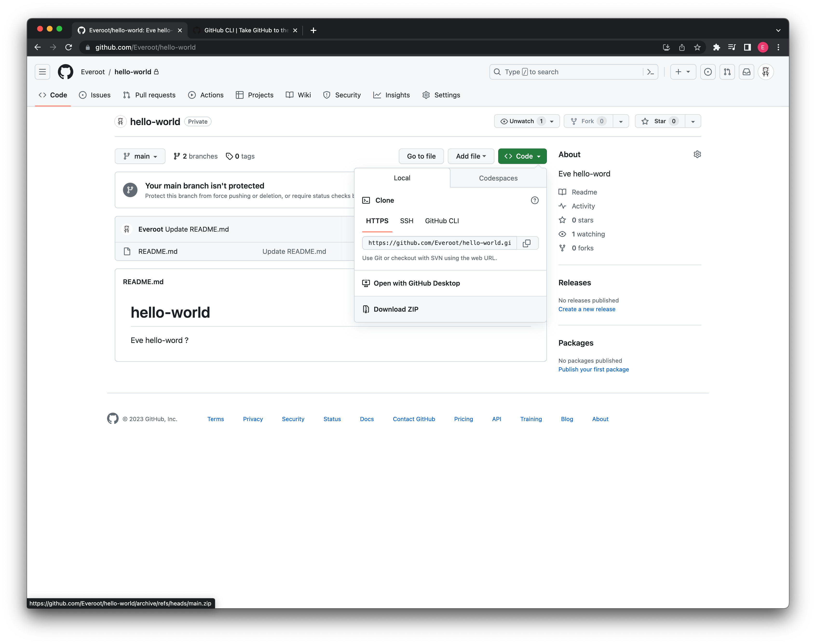Open the repository Settings tab

tap(441, 95)
